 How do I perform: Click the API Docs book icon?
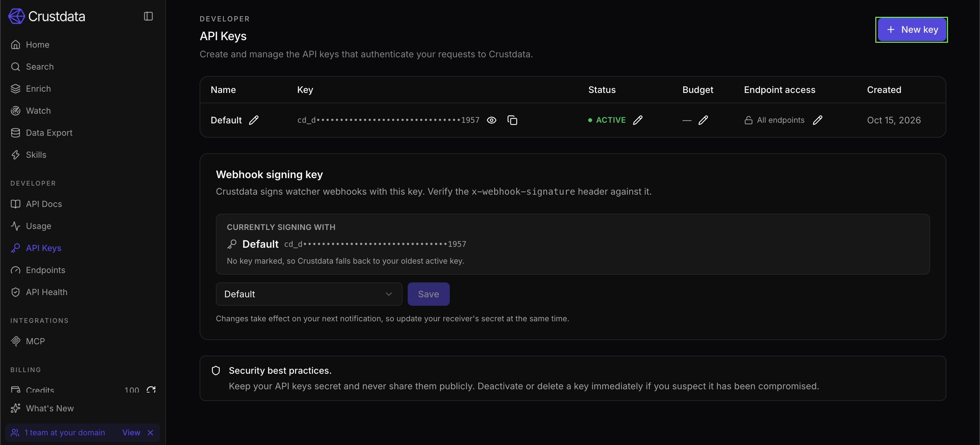pyautogui.click(x=16, y=204)
